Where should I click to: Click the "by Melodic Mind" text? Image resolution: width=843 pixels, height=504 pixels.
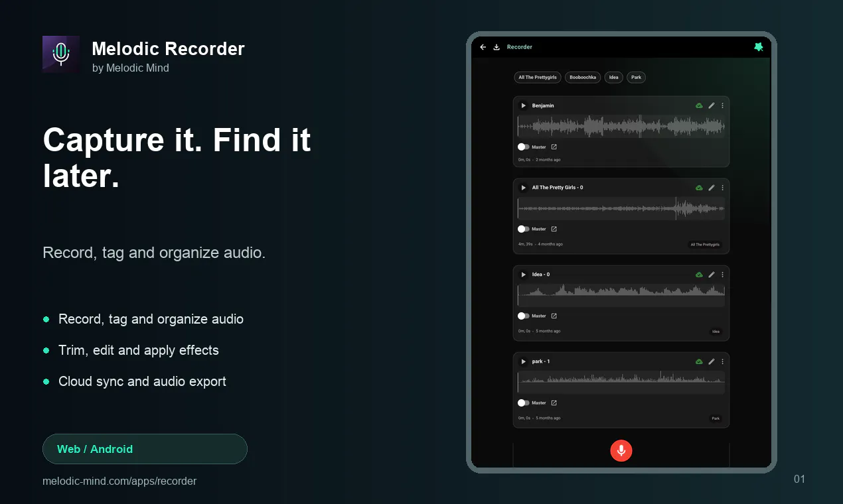click(x=131, y=68)
